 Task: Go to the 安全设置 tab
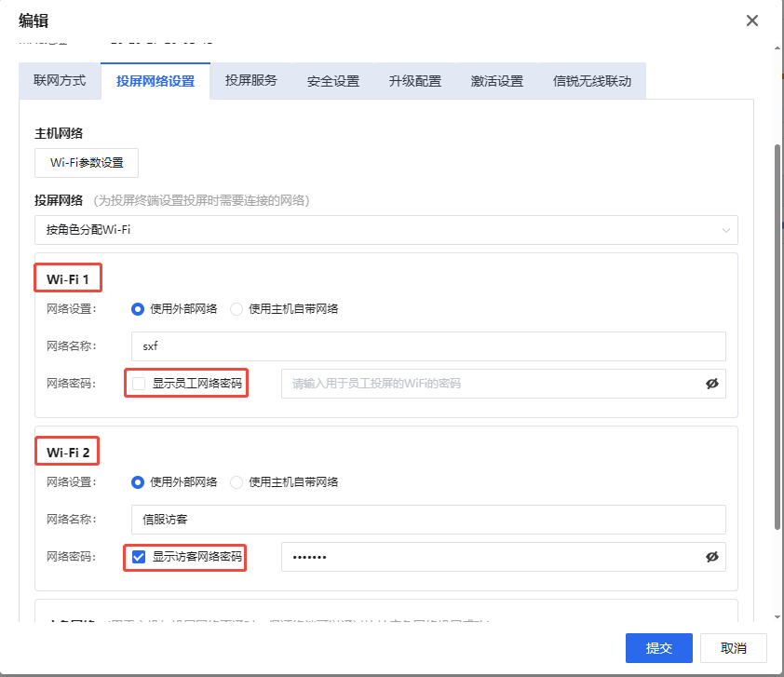332,81
